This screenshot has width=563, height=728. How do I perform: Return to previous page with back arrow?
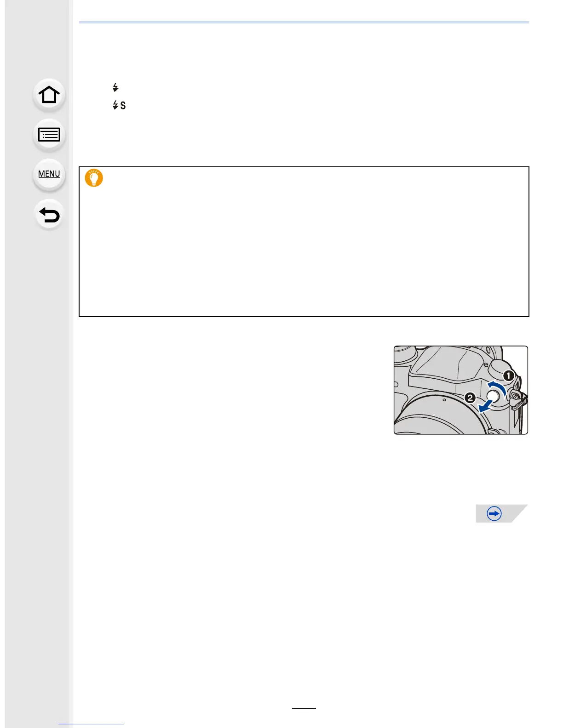49,215
